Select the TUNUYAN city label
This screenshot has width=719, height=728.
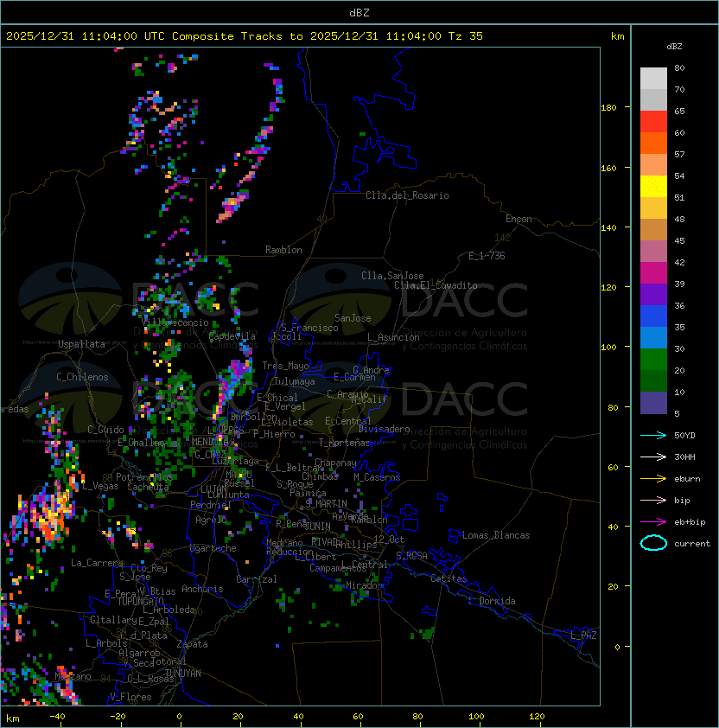pyautogui.click(x=183, y=674)
